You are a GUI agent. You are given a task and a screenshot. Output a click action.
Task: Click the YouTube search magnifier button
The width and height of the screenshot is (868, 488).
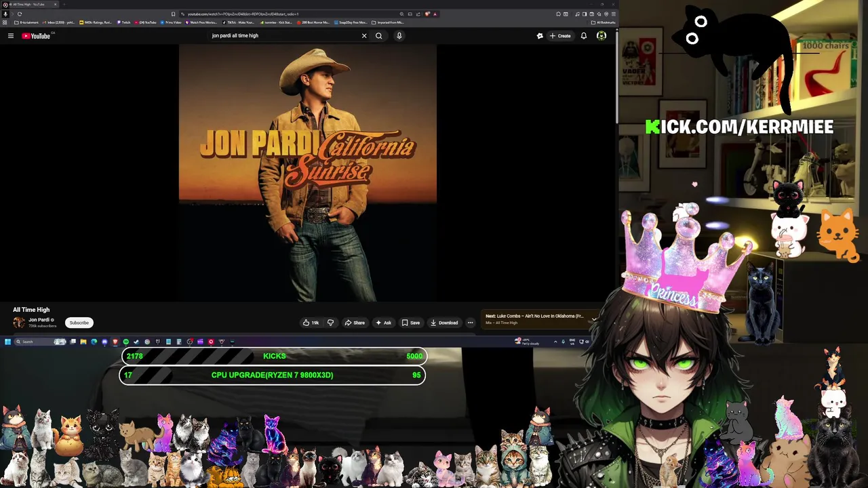pyautogui.click(x=379, y=36)
